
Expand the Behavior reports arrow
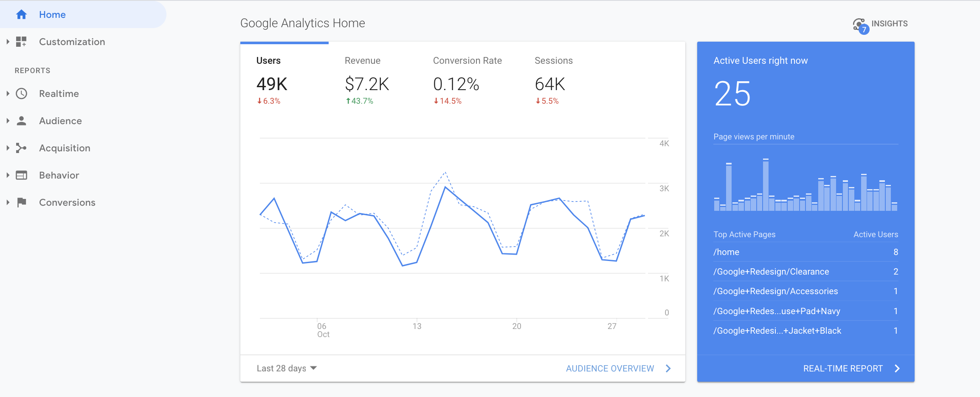[x=8, y=175]
